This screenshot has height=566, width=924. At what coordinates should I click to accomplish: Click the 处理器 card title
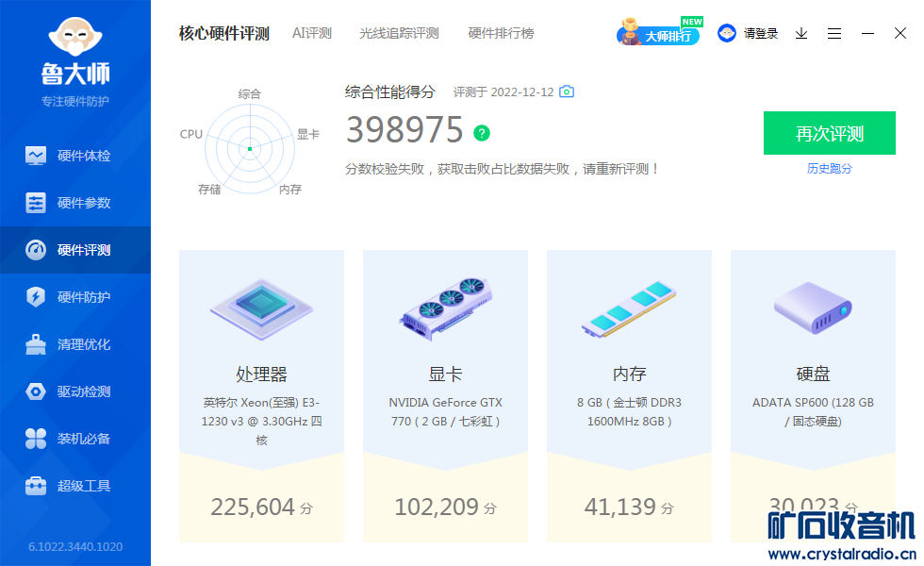[x=262, y=374]
